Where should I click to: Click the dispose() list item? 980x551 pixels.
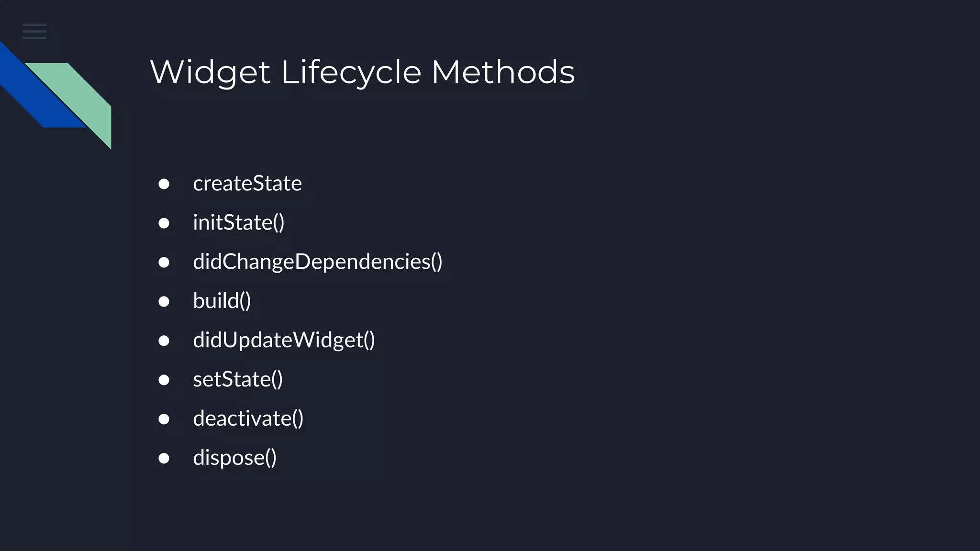235,458
